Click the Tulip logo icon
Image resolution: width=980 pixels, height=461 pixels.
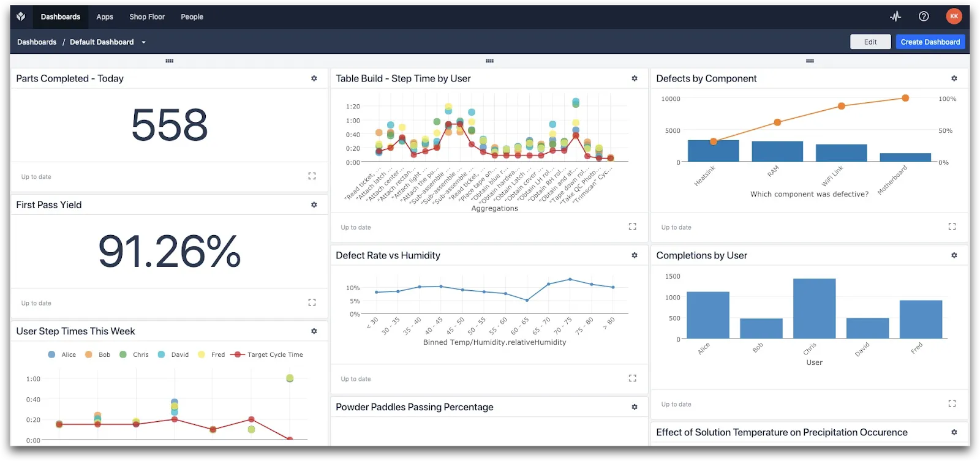(x=21, y=17)
